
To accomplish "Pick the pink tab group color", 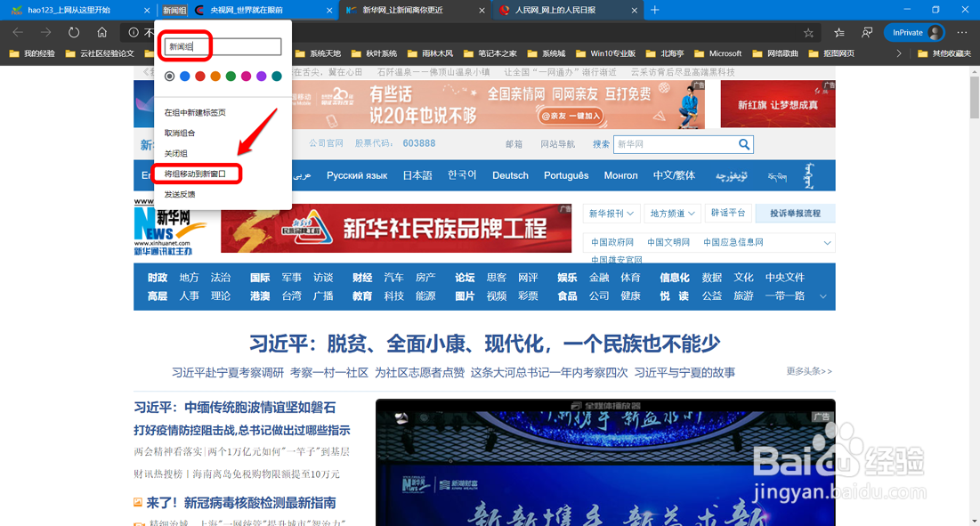I will point(247,77).
